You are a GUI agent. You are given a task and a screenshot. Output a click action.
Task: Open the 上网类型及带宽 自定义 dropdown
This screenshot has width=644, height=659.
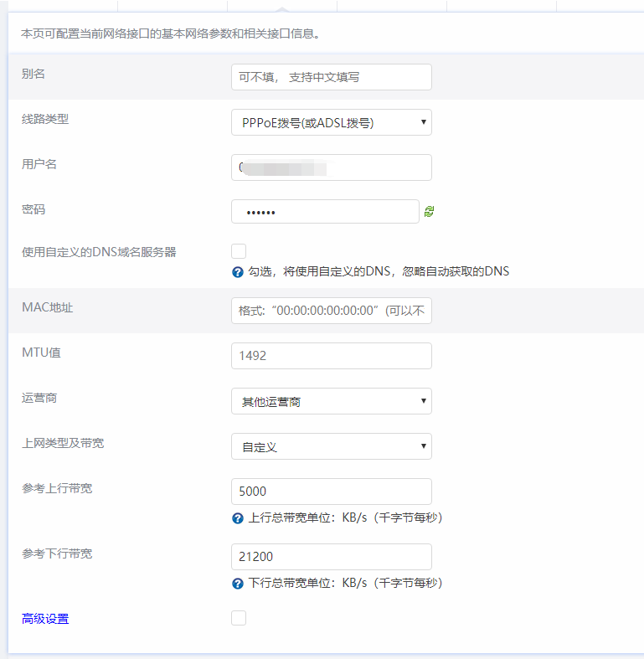(331, 446)
